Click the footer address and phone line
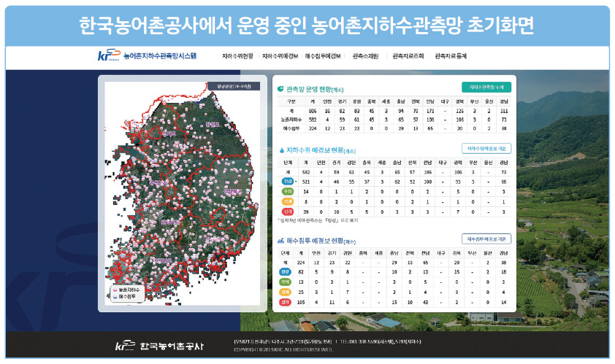The height and width of the screenshot is (364, 615). [327, 341]
